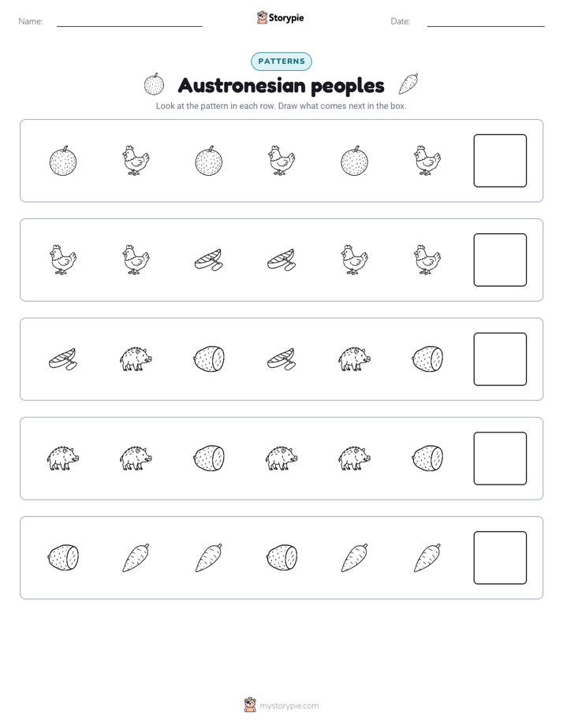Screen dimensions: 563x728
Task: Click the PATTERNS badge label
Action: point(281,61)
